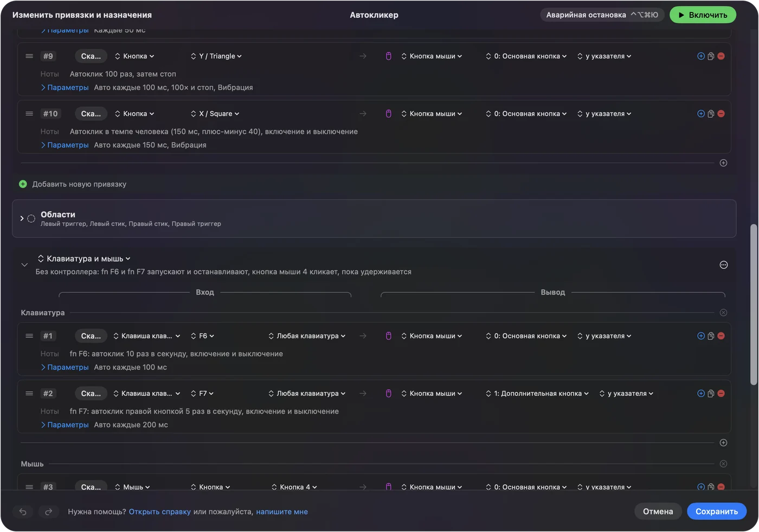Open the Клавиатура и мышь device dropdown
Viewport: 759px width, 532px height.
84,259
